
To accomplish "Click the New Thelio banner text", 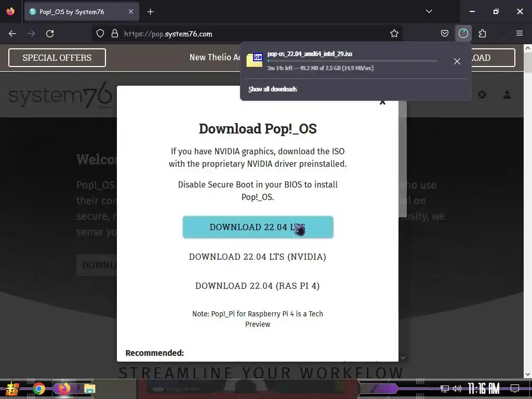I will tap(215, 57).
